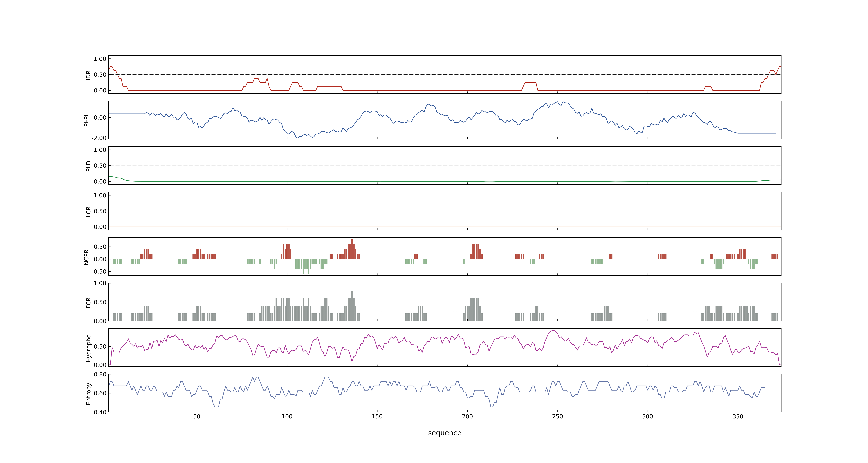Click x-axis tick label 350
868x463 pixels.
738,416
